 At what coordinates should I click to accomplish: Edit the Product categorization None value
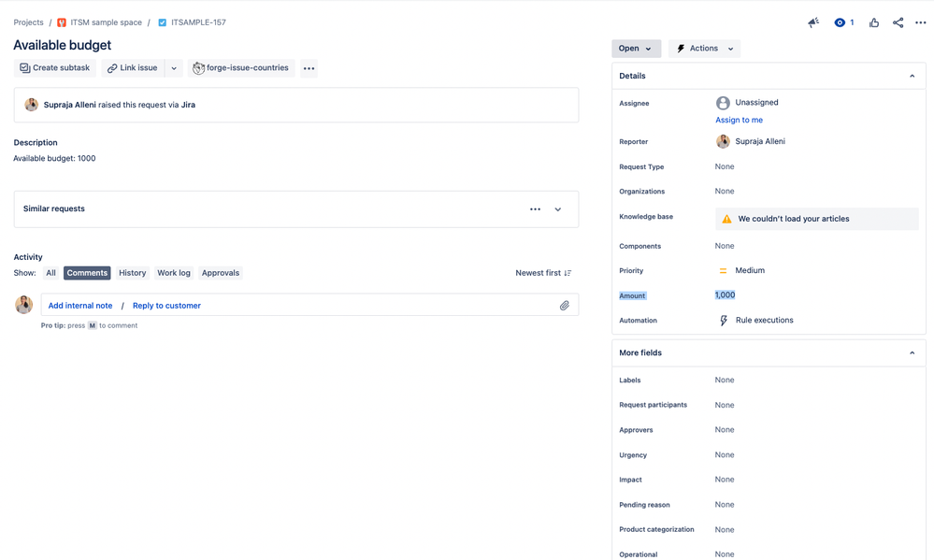pyautogui.click(x=725, y=530)
